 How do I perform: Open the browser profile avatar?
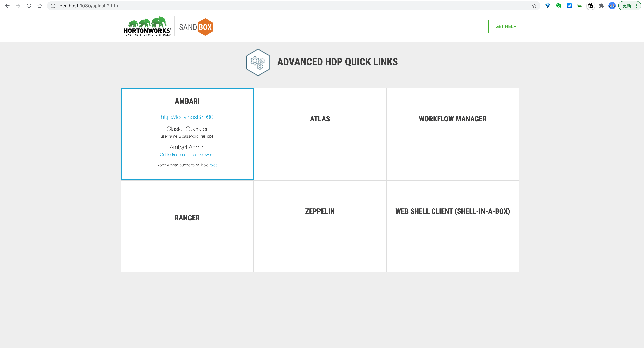point(612,6)
